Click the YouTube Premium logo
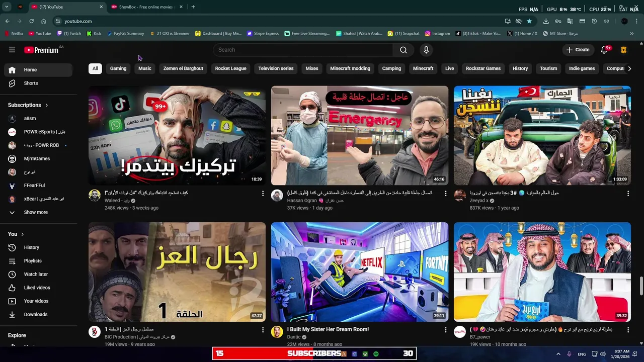644x362 pixels. [41, 50]
